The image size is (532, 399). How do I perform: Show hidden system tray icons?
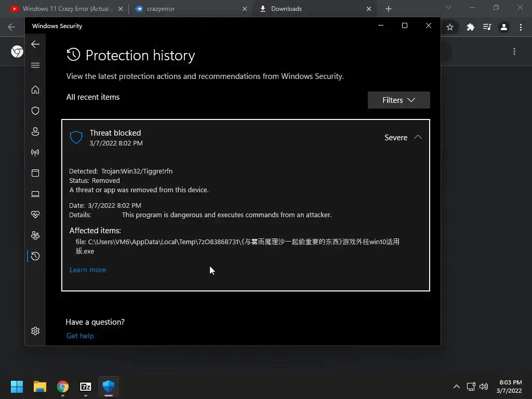[457, 387]
